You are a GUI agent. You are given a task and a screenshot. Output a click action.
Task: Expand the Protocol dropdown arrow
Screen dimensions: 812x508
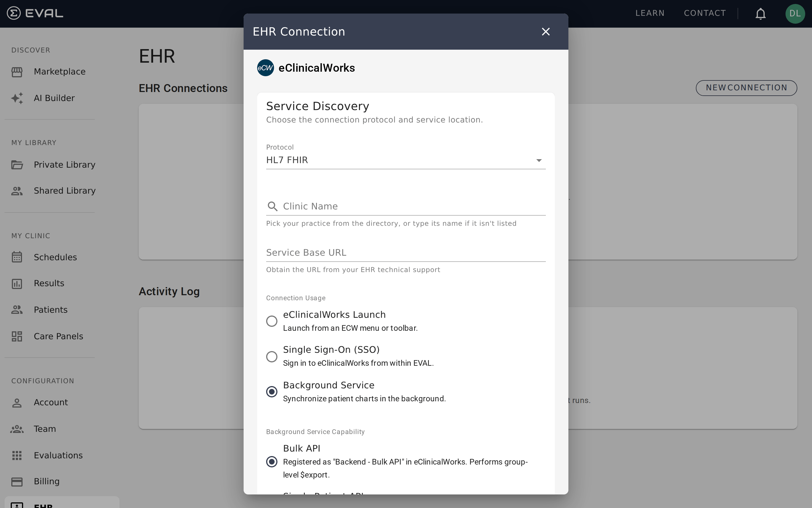tap(539, 161)
